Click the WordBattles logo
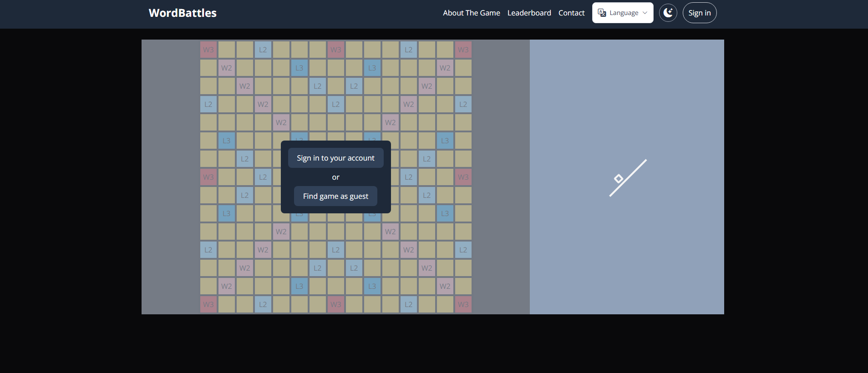This screenshot has width=868, height=373. (x=183, y=13)
